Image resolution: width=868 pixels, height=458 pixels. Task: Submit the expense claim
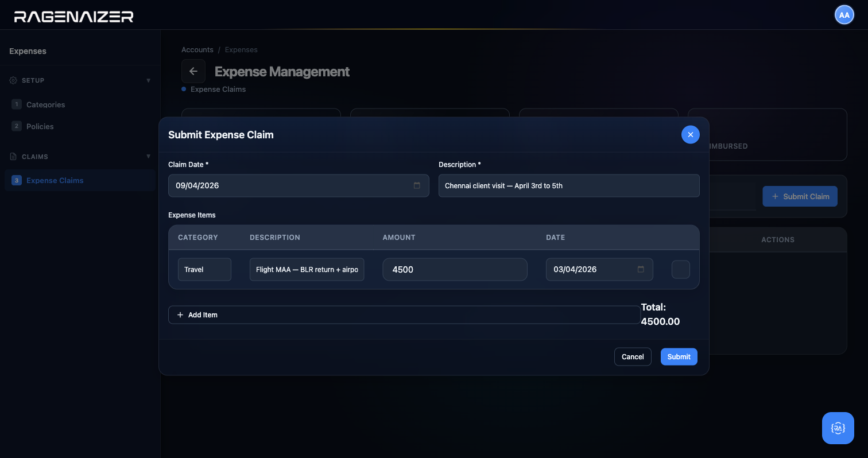(679, 356)
